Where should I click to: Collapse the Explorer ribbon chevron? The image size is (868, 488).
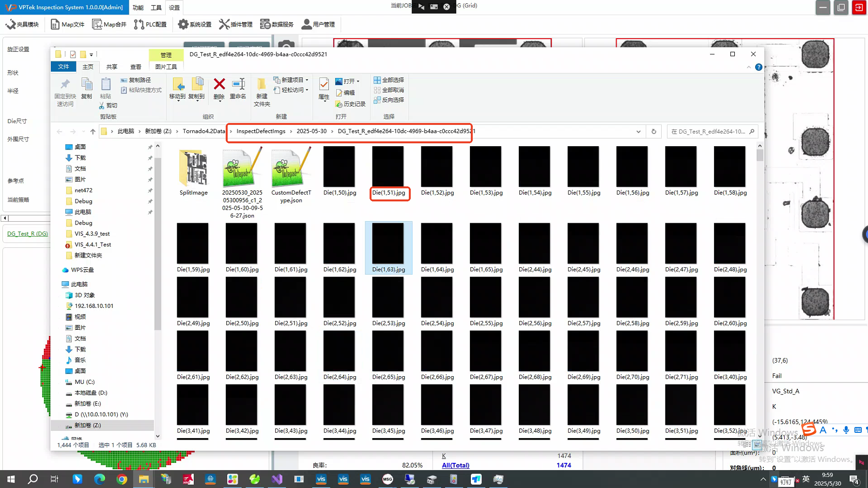(x=749, y=67)
